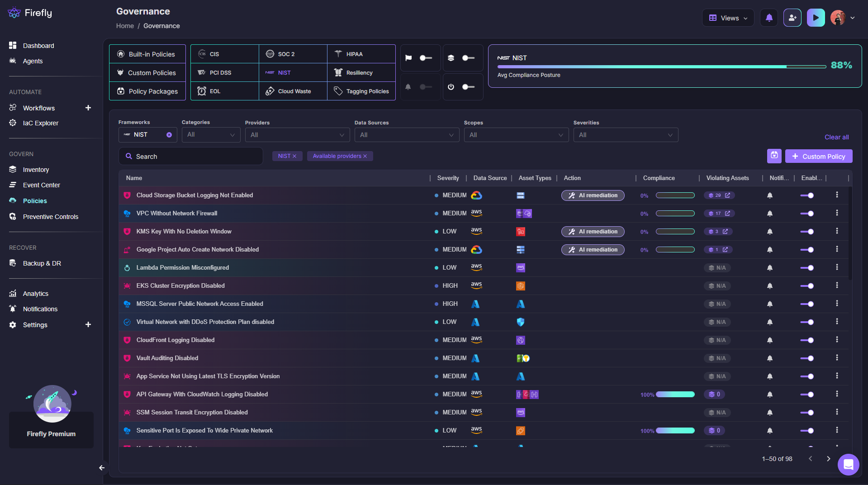Remove the Available providers filter chip
This screenshot has width=868, height=485.
tap(365, 156)
